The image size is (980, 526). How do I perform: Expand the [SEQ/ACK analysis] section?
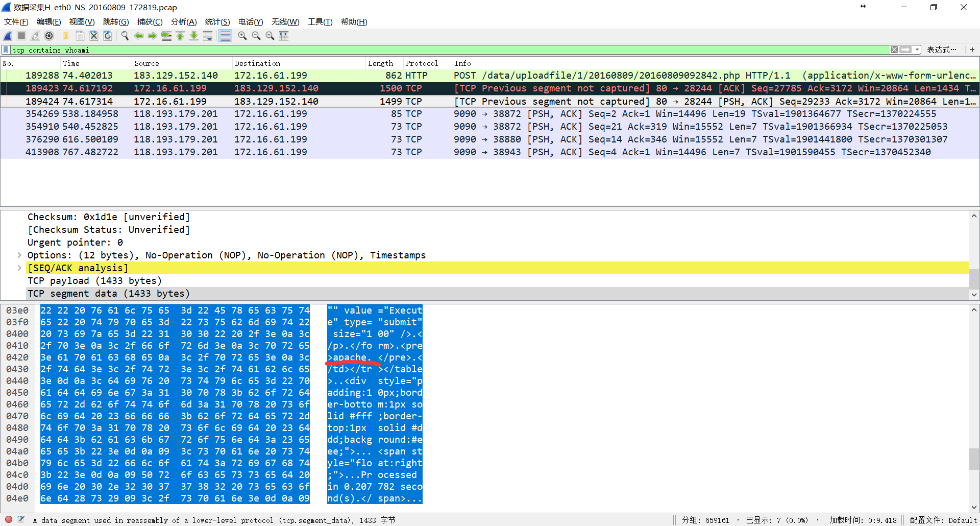19,268
